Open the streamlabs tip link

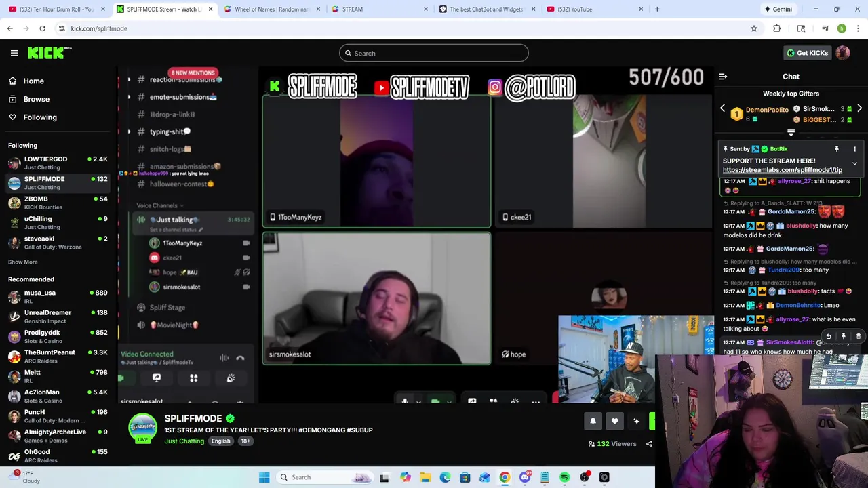pos(782,170)
